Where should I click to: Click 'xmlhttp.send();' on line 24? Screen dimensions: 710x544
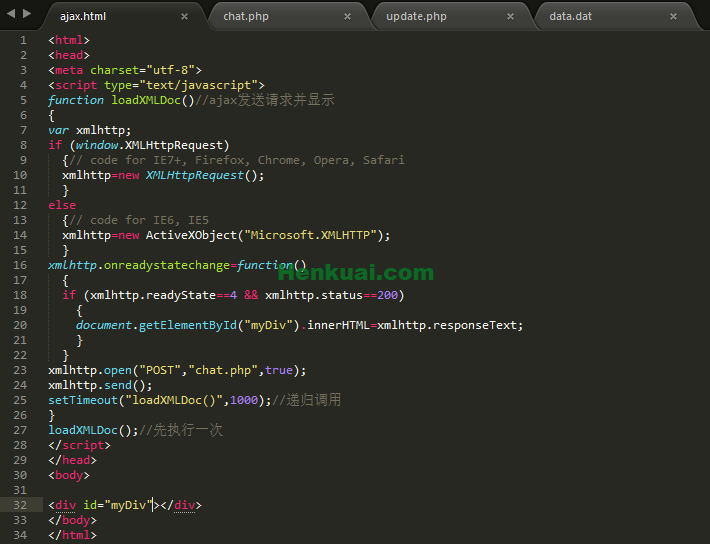(101, 385)
